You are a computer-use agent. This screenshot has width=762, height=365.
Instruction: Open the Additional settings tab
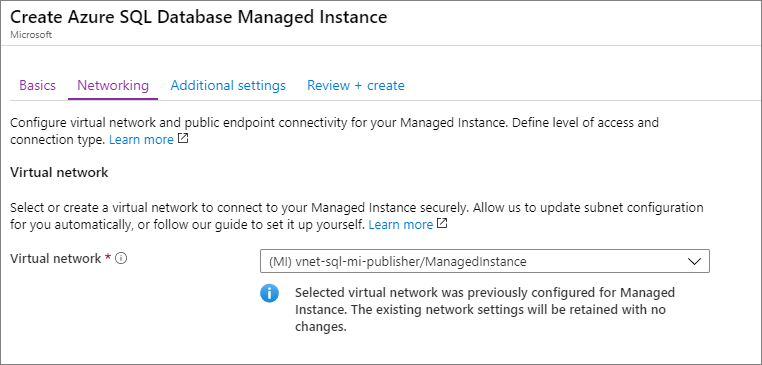coord(228,86)
